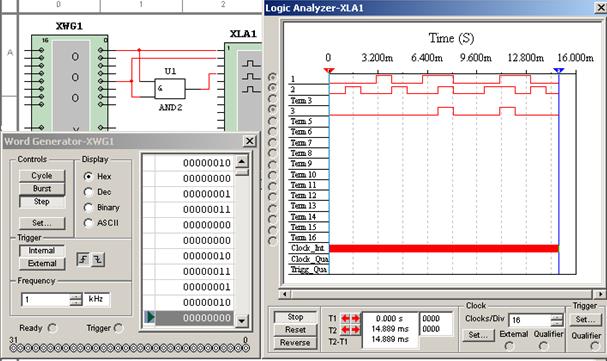Open the Trigger Set... dialog
Image resolution: width=607 pixels, height=361 pixels.
coord(585,320)
